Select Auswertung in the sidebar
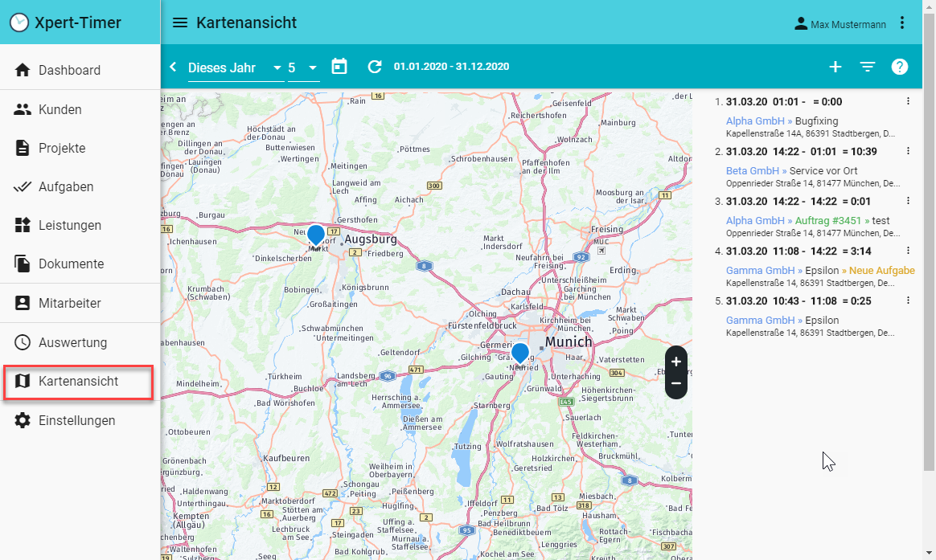 click(72, 342)
